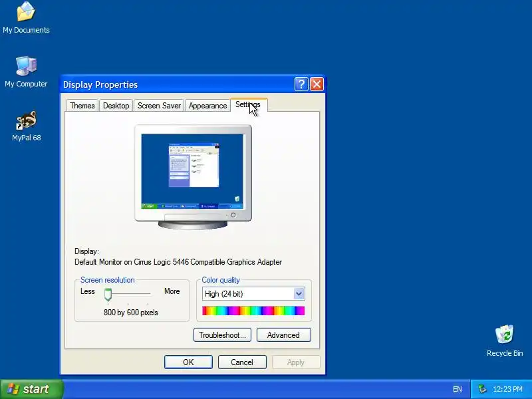Click the taskbar clock showing 12:23 PM
Viewport: 532px width, 399px height.
click(507, 389)
